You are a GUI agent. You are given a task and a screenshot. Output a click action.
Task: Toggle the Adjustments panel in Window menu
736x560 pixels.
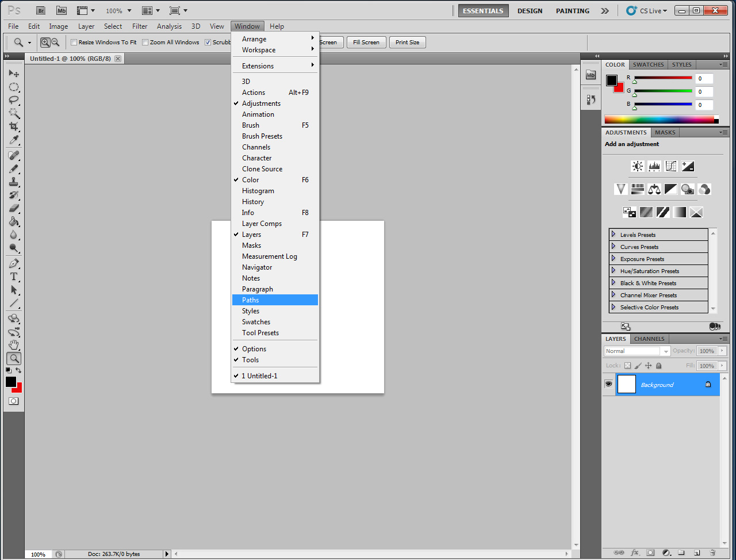(275, 103)
